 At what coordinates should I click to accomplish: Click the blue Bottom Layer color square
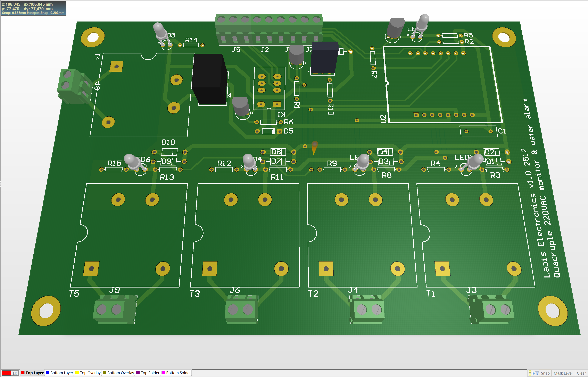click(x=48, y=372)
